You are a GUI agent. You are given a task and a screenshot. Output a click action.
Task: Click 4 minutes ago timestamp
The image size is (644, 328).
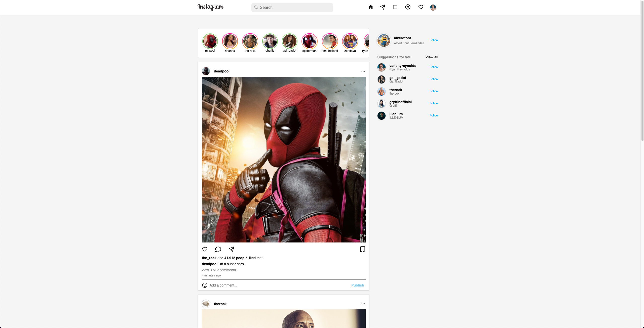pos(211,275)
